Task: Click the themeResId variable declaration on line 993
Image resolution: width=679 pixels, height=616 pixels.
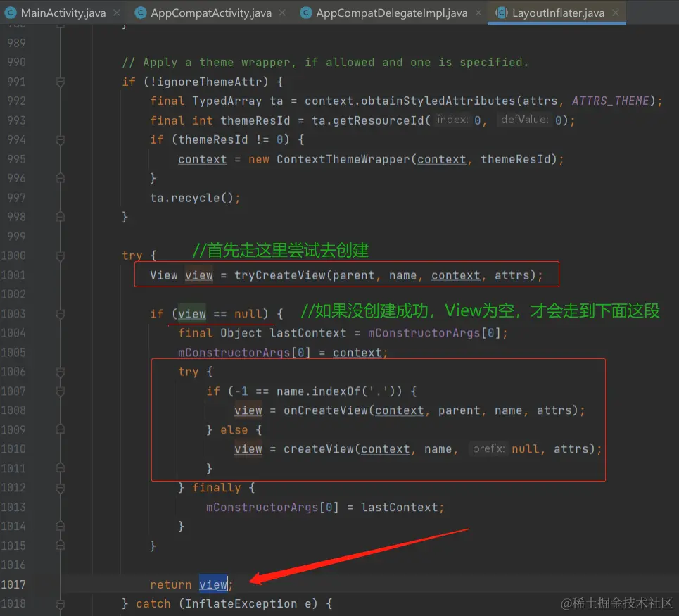Action: click(255, 120)
